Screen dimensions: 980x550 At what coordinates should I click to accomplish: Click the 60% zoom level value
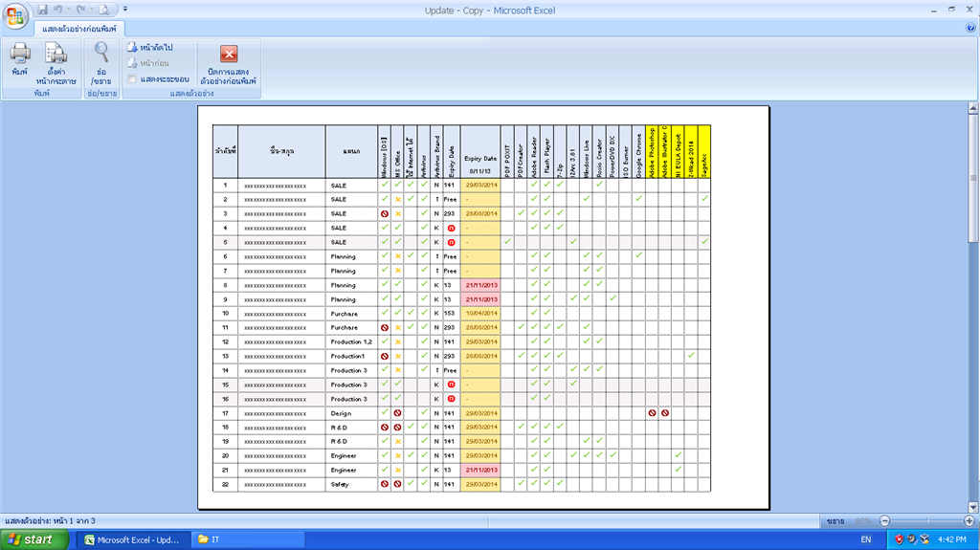[863, 520]
